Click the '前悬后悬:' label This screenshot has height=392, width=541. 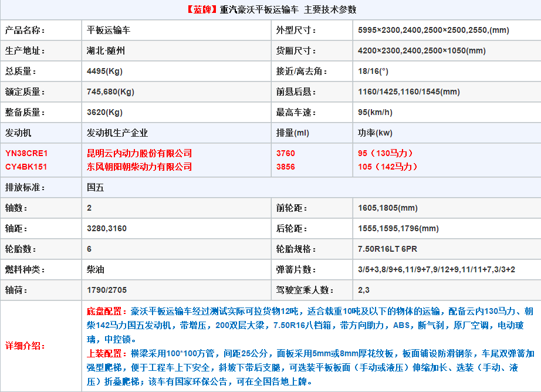296,92
